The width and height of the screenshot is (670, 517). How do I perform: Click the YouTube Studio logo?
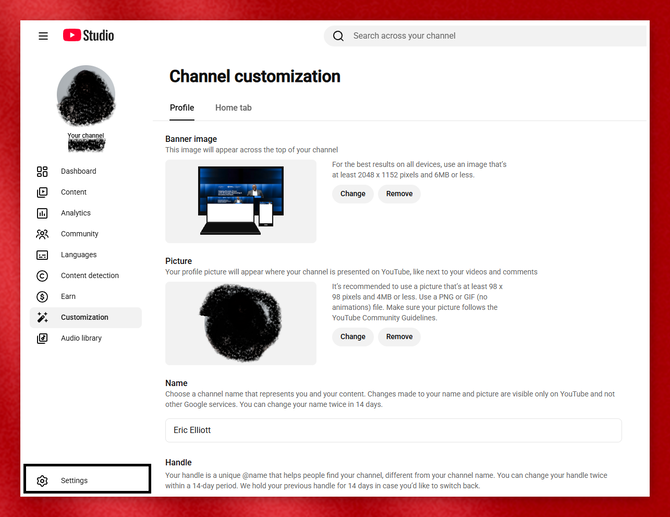point(88,35)
